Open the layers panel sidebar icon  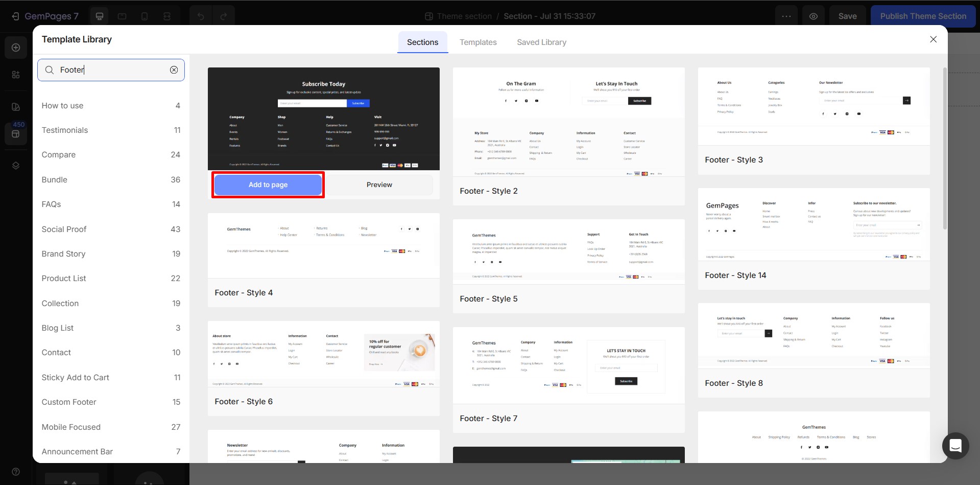[x=15, y=165]
